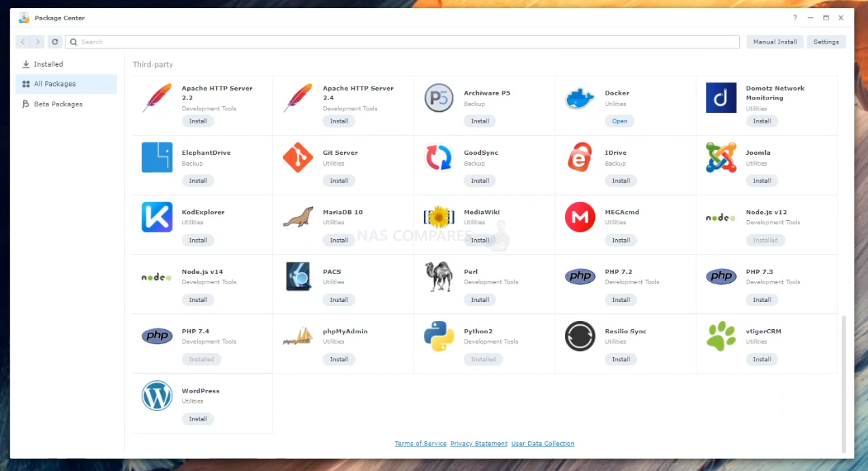This screenshot has width=868, height=471.
Task: Open the Terms of Service link
Action: pos(420,444)
